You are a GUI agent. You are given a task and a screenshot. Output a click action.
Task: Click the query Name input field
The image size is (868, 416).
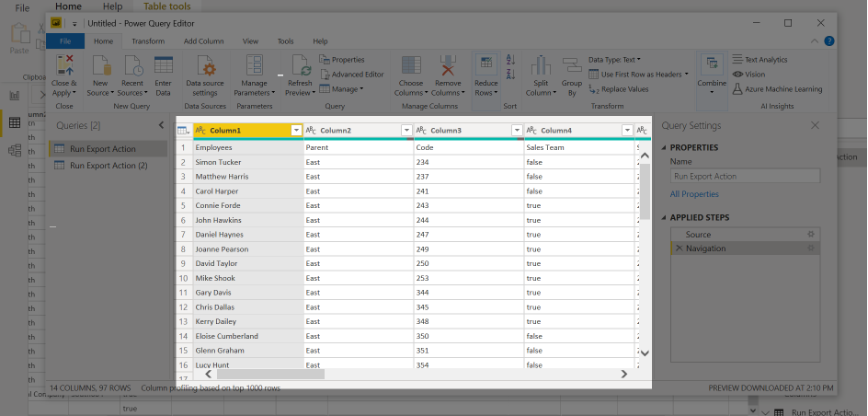(x=745, y=176)
